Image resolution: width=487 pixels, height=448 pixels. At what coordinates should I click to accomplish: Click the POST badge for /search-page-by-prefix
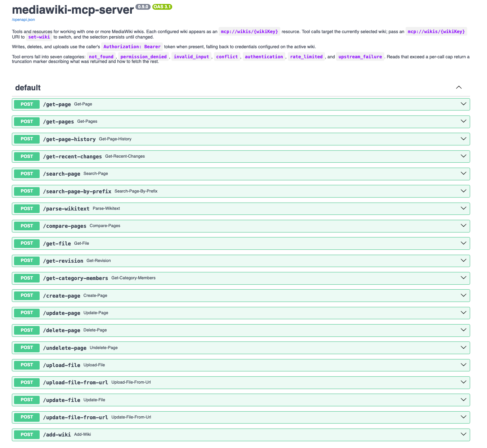coord(27,191)
